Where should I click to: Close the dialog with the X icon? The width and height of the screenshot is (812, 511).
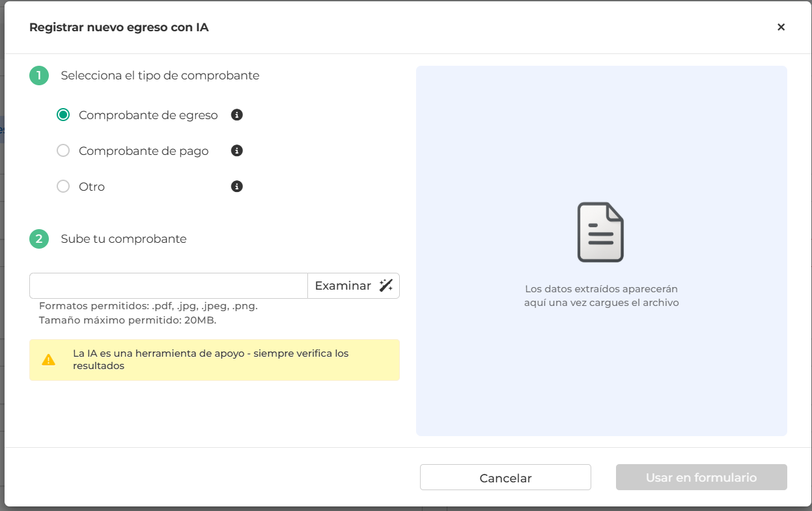click(x=781, y=27)
